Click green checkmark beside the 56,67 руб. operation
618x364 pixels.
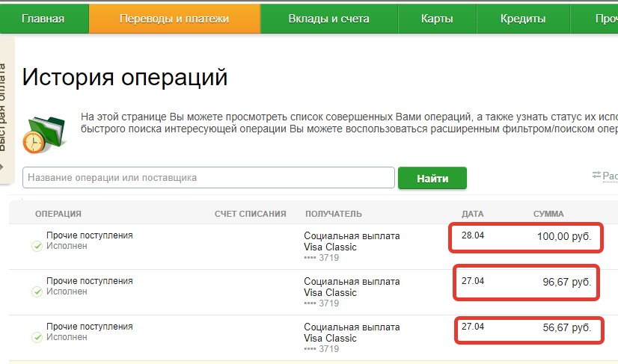click(x=37, y=337)
